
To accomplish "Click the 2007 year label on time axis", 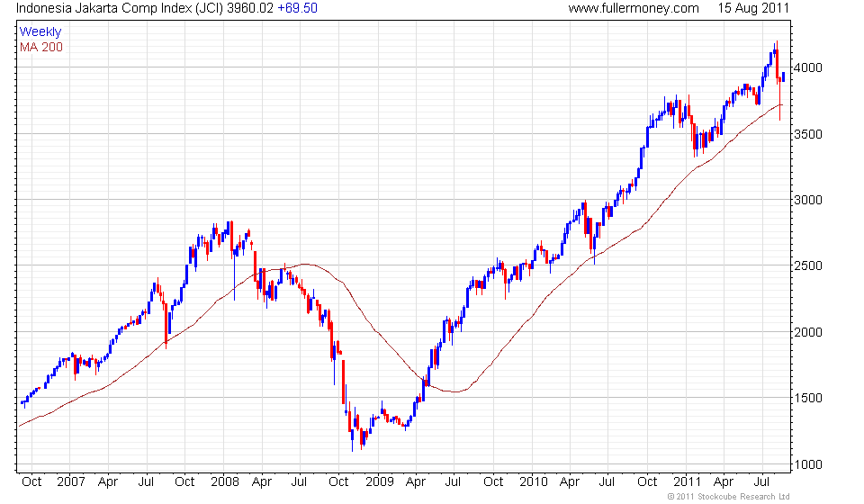I will (x=71, y=482).
